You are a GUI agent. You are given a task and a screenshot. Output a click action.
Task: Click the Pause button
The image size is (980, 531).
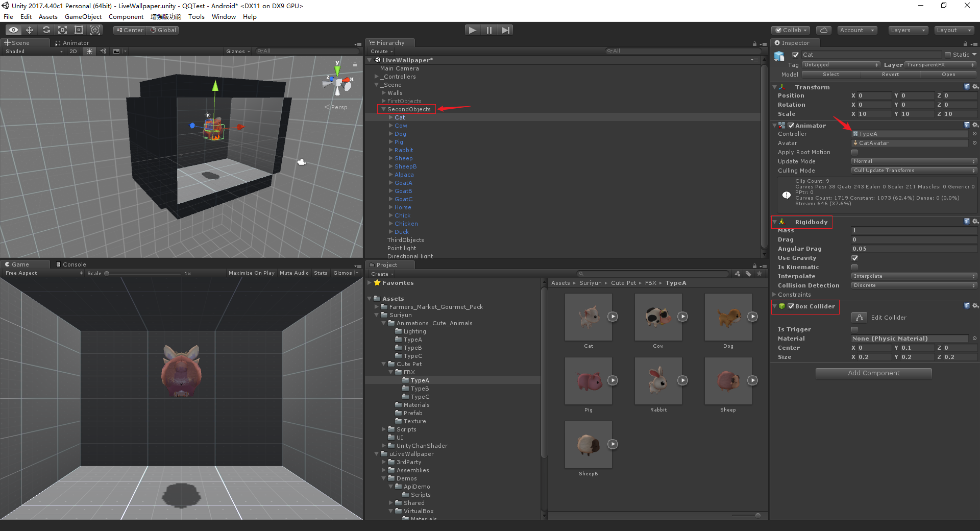489,30
